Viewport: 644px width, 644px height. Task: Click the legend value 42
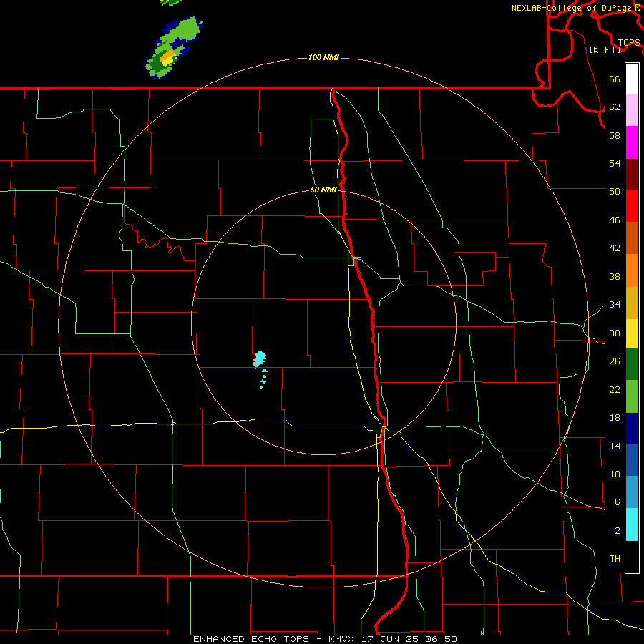[615, 248]
